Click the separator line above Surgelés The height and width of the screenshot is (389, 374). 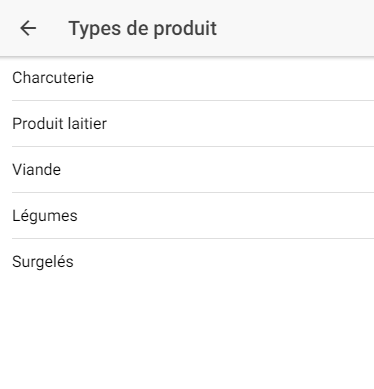[193, 238]
